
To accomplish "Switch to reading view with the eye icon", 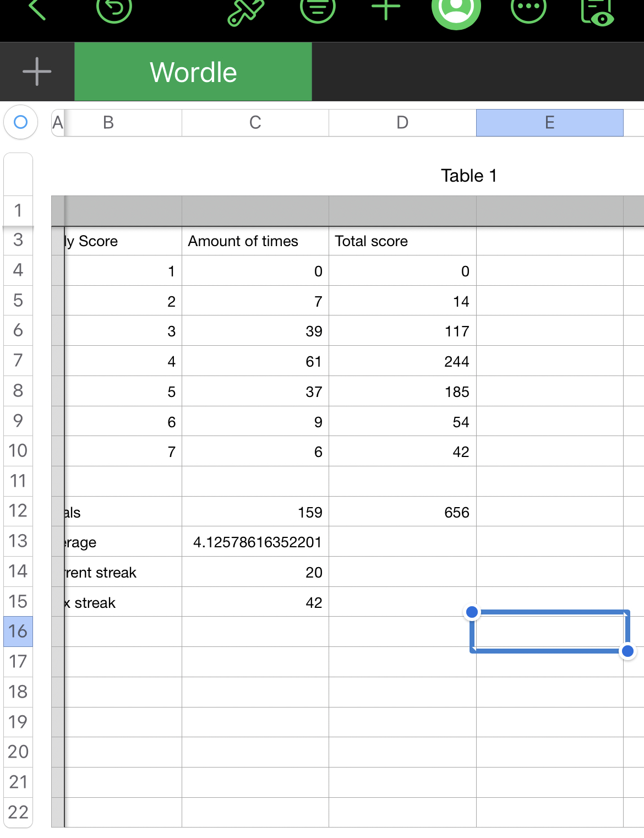I will [x=597, y=11].
